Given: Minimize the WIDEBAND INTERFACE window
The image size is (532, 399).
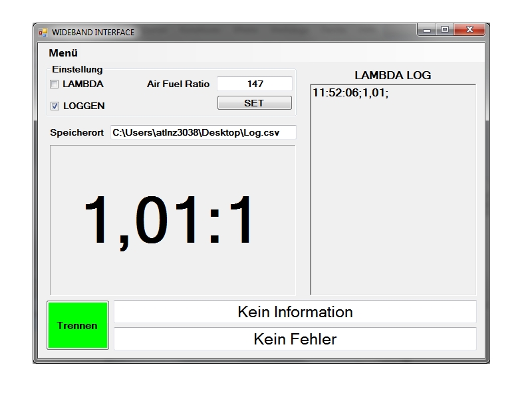Looking at the screenshot, I should [x=426, y=29].
